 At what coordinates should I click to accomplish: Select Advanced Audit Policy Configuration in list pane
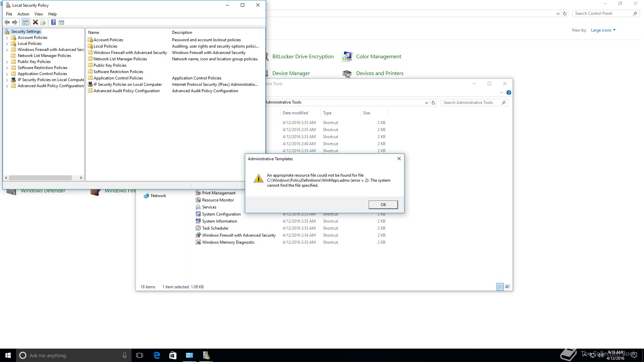click(126, 91)
